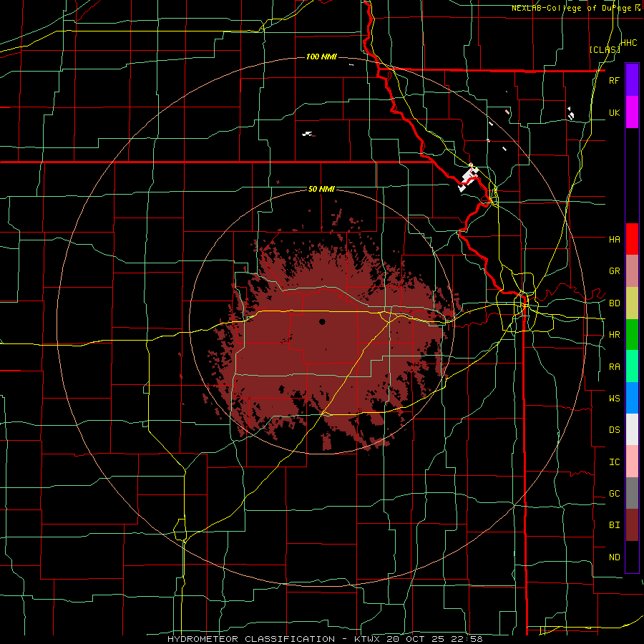The height and width of the screenshot is (644, 644).
Task: Click the 'DS' legend label
Action: (614, 430)
